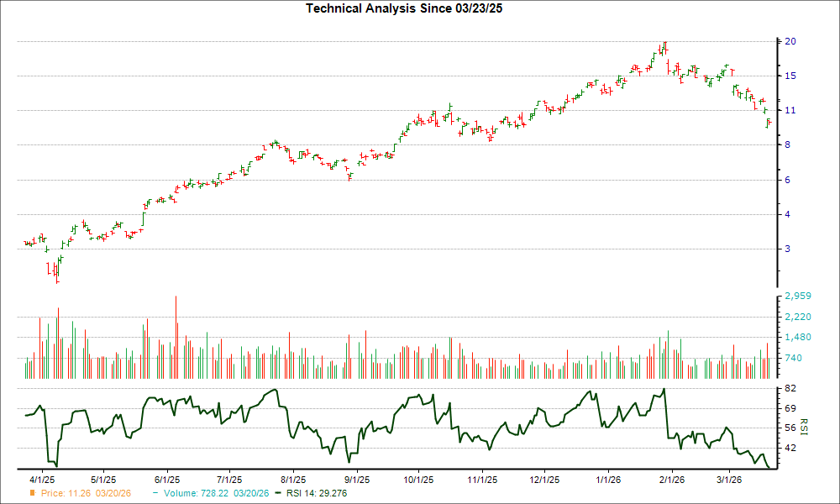Click the price peak candle near 2/1/26
This screenshot has width=840, height=504.
point(664,48)
